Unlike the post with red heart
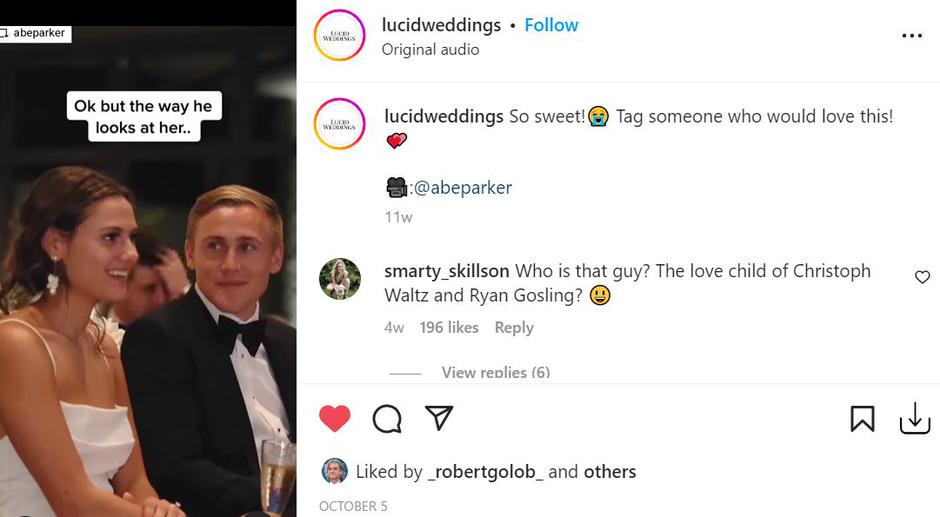This screenshot has height=517, width=940. pyautogui.click(x=335, y=418)
